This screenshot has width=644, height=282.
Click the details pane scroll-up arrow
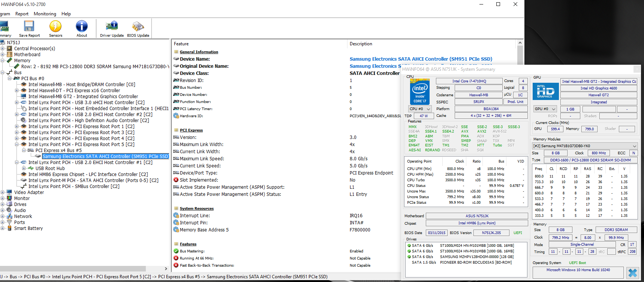[520, 43]
